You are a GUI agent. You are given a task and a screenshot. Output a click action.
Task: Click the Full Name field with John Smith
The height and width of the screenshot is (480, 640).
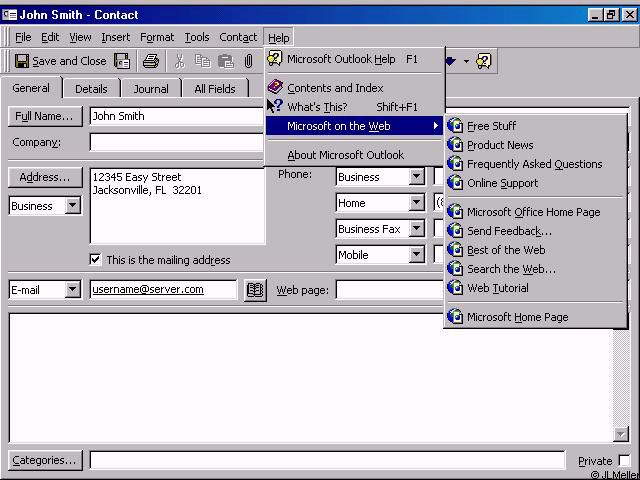point(178,116)
